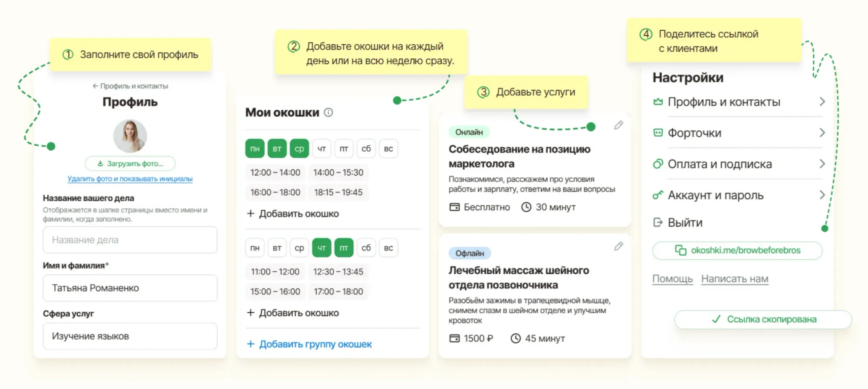Click the Имя и фамилия field Татьяна Романенко
Screen dimensions: 868x389
130,288
